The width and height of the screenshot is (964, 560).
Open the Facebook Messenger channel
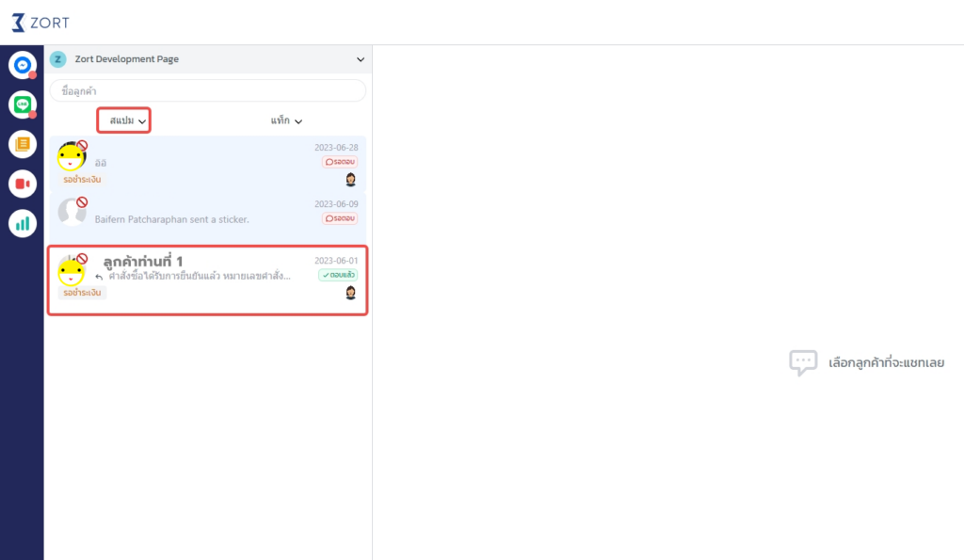(x=22, y=65)
